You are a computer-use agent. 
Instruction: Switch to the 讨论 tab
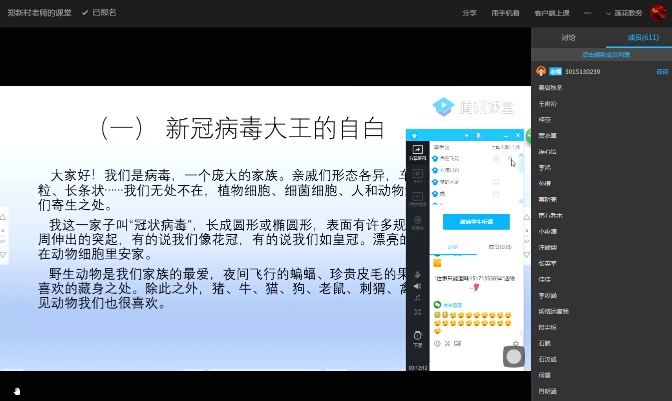click(x=567, y=38)
